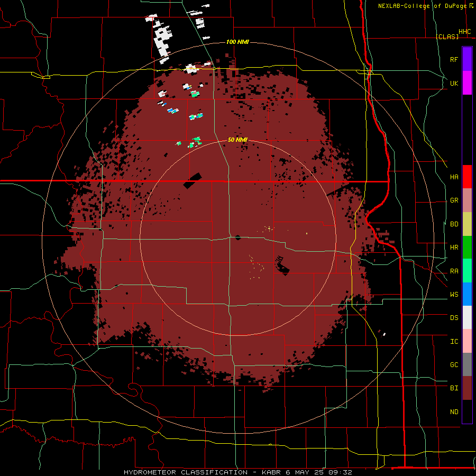Image resolution: width=476 pixels, height=476 pixels.
Task: Click the BI legend label
Action: click(454, 388)
